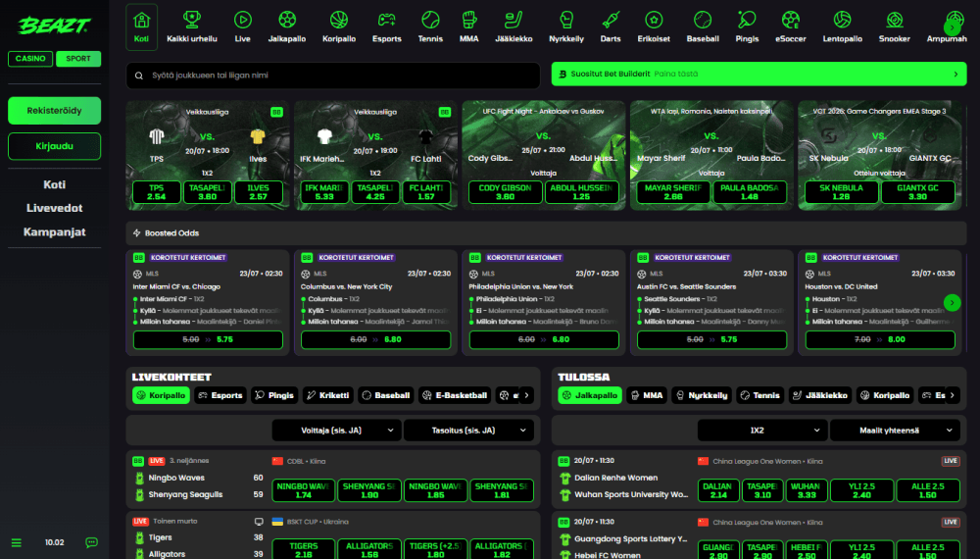Focus the team or league search field

(x=333, y=76)
